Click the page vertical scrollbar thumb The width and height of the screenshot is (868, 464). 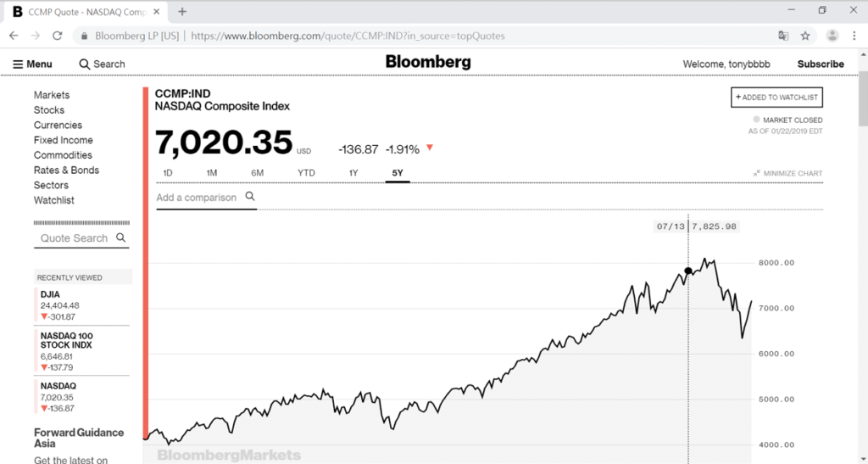[x=863, y=98]
